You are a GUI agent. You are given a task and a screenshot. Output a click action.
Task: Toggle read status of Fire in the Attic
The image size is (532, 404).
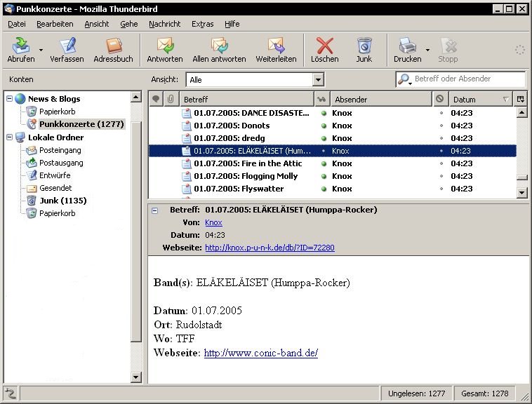[x=324, y=163]
